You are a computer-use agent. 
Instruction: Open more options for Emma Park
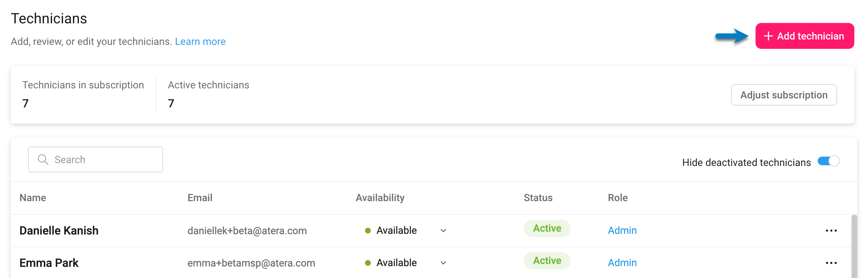click(831, 263)
